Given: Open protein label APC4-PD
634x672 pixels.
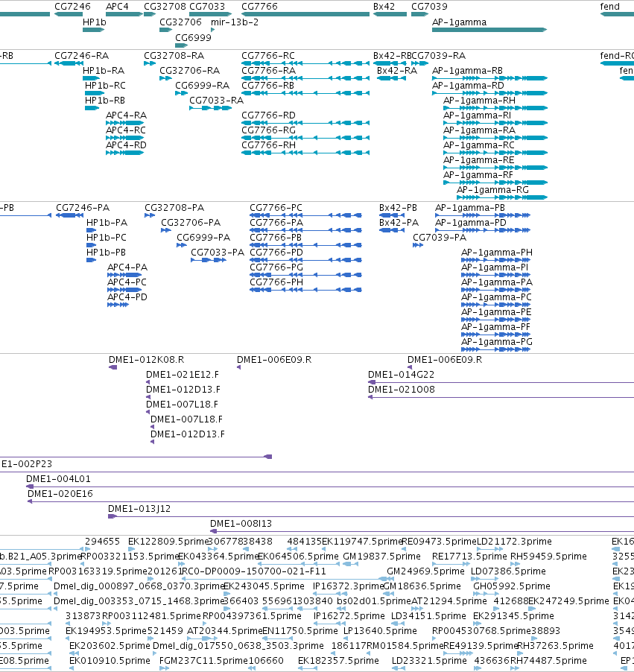Looking at the screenshot, I should tap(127, 297).
